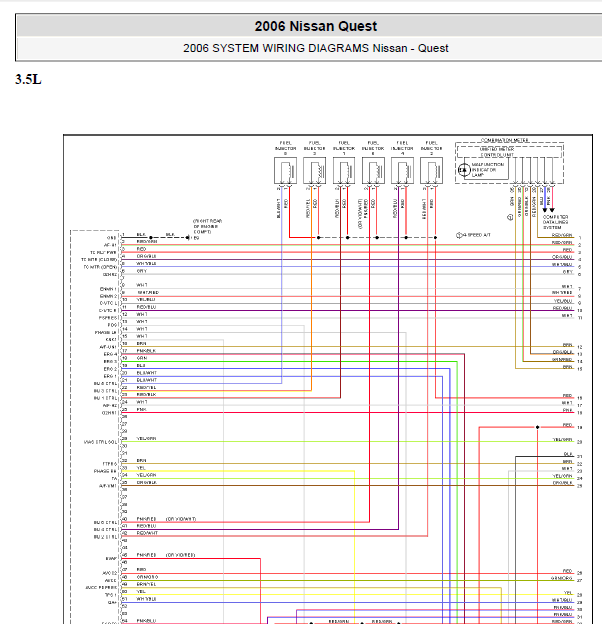
Task: Click 'RED/YEL' wire label at pin 22
Action: (x=146, y=387)
